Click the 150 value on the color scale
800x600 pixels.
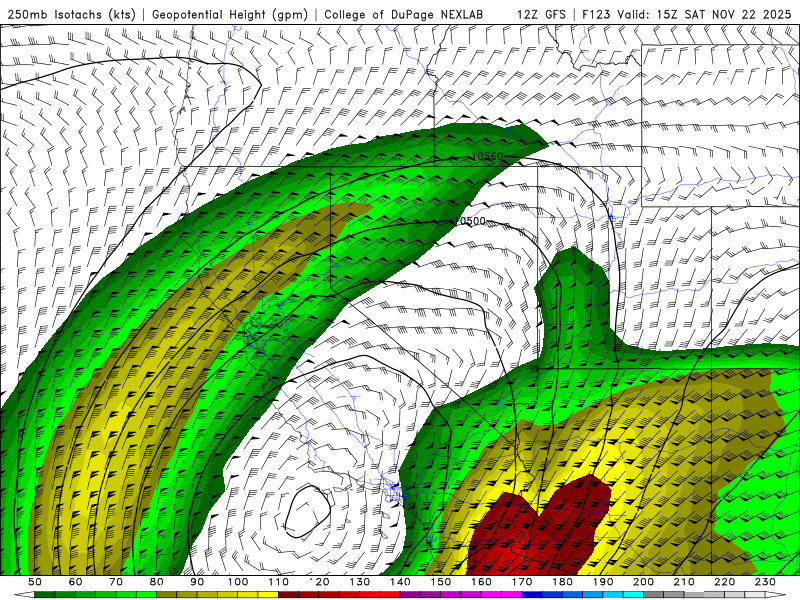[x=441, y=582]
